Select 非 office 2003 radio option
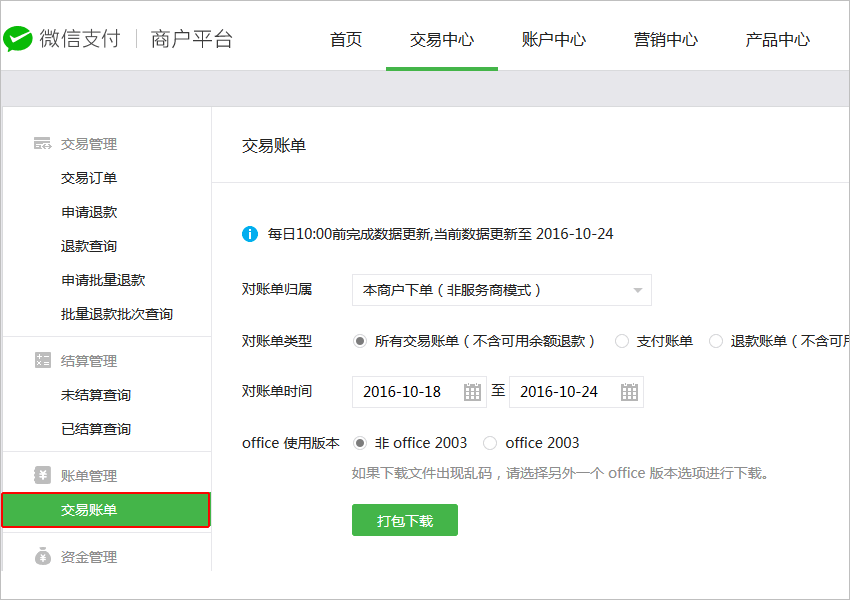This screenshot has height=600, width=850. coord(360,443)
